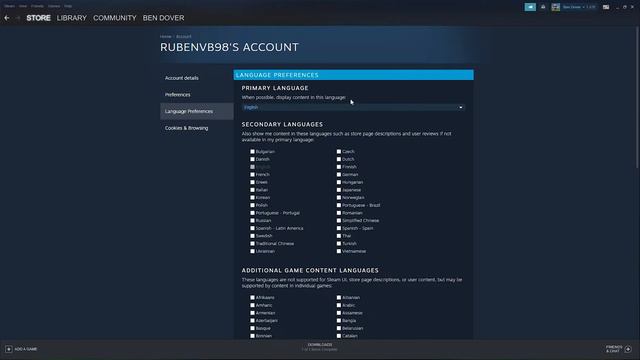Select Language Preferences in sidebar
This screenshot has height=360, width=640.
pos(196,111)
